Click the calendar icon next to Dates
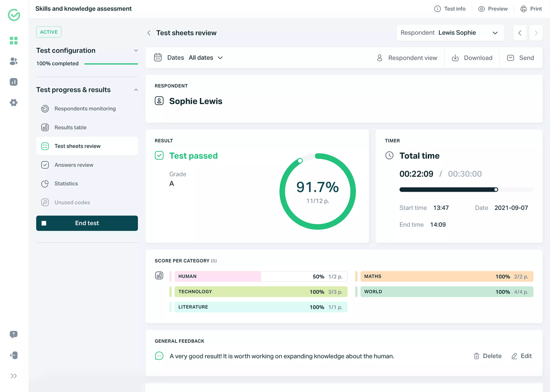 pyautogui.click(x=158, y=57)
